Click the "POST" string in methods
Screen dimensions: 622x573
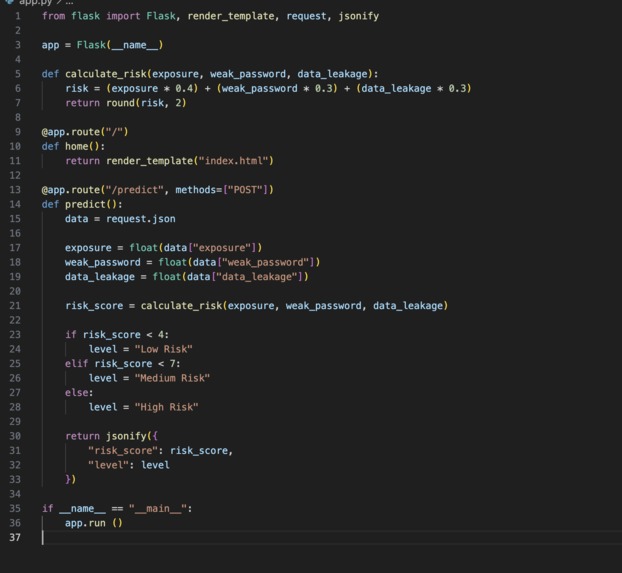point(245,190)
